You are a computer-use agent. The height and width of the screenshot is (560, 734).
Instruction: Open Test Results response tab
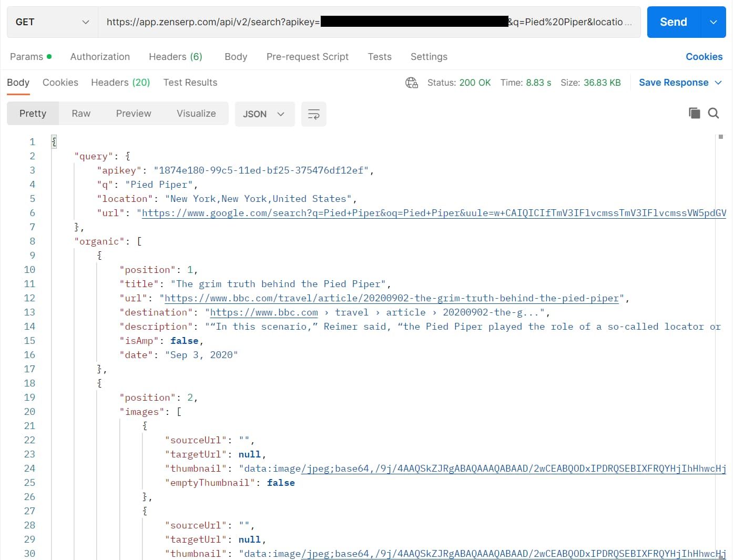(190, 83)
